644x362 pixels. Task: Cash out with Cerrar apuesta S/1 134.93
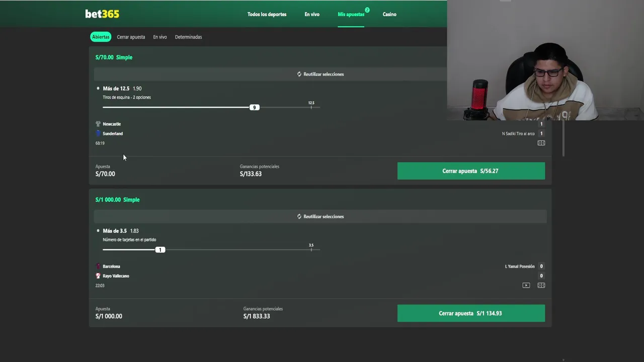tap(471, 313)
